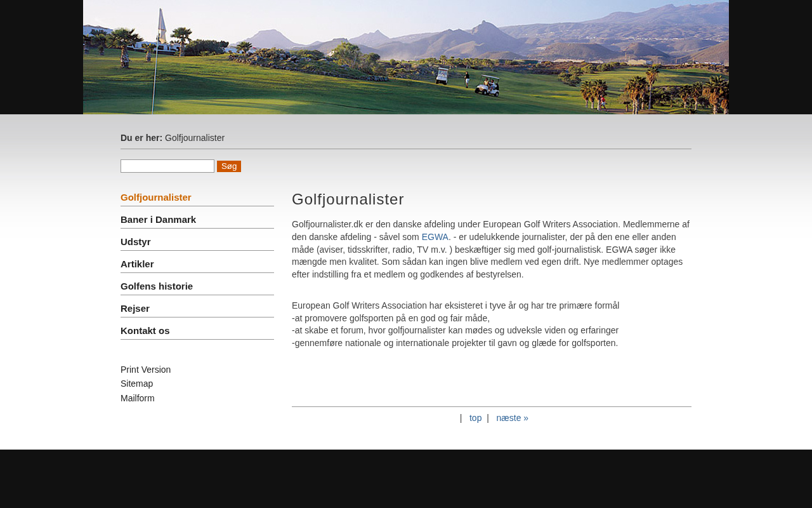The width and height of the screenshot is (812, 508).
Task: Click the golf course header image
Action: [x=406, y=57]
